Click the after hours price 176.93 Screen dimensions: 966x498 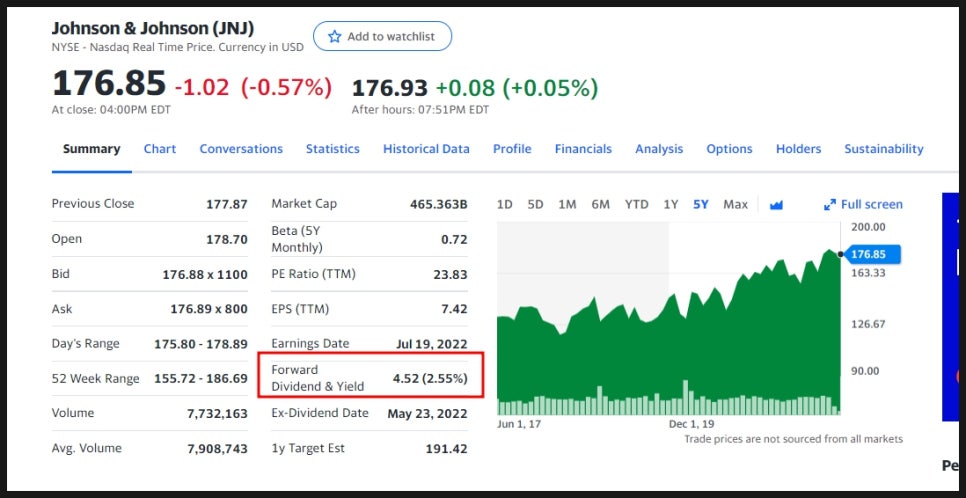coord(389,88)
